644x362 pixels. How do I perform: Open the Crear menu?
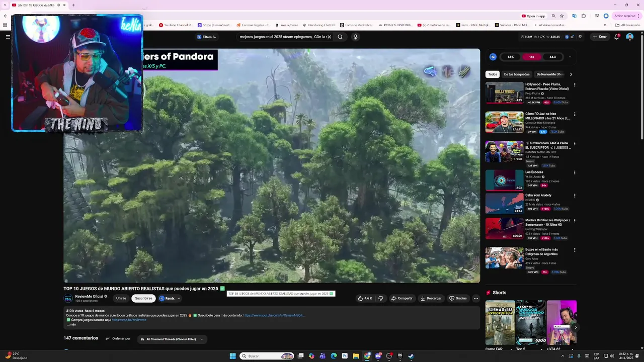point(599,37)
